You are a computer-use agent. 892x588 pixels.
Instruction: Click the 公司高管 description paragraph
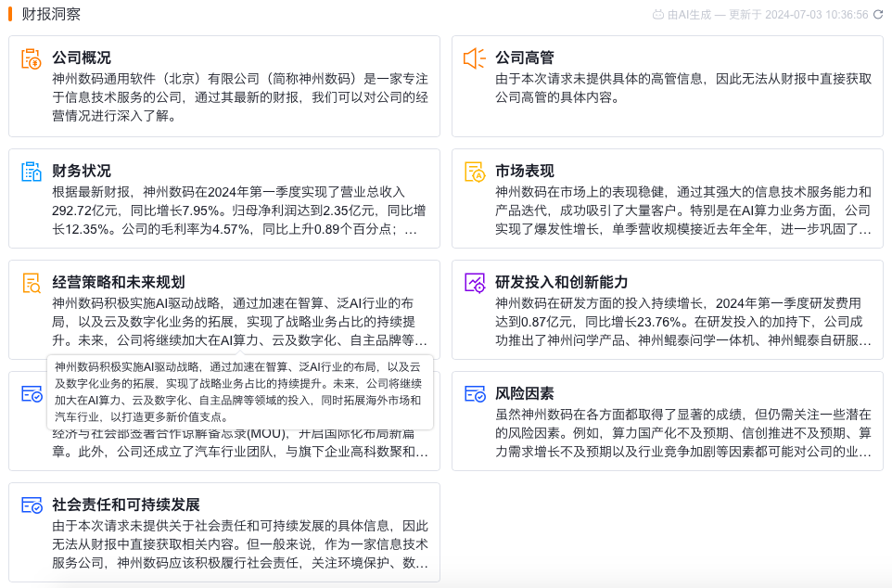point(683,88)
